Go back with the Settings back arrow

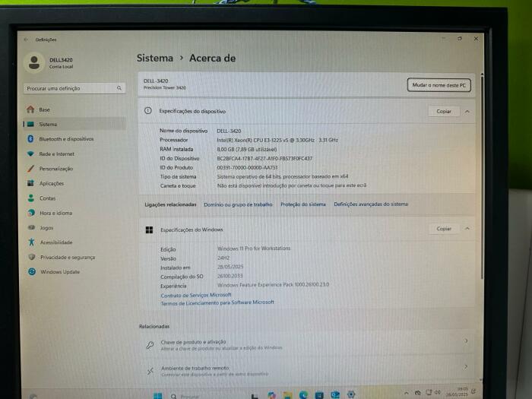[x=26, y=40]
